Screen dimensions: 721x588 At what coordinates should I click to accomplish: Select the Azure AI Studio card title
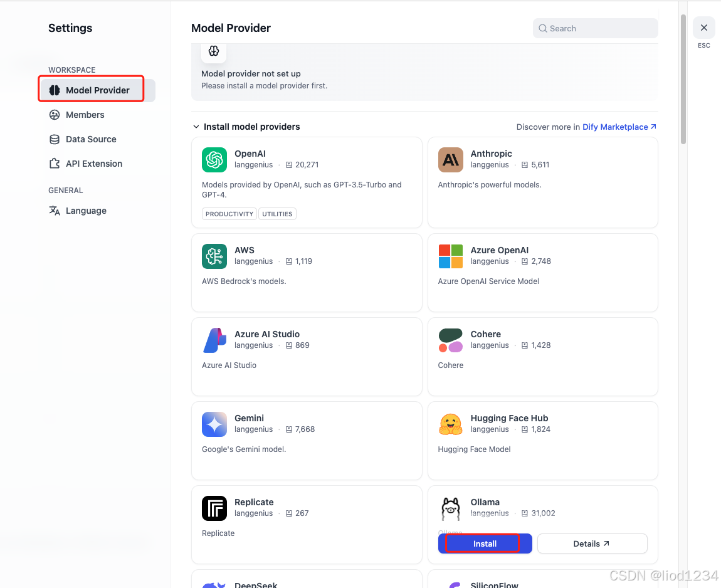click(x=267, y=334)
